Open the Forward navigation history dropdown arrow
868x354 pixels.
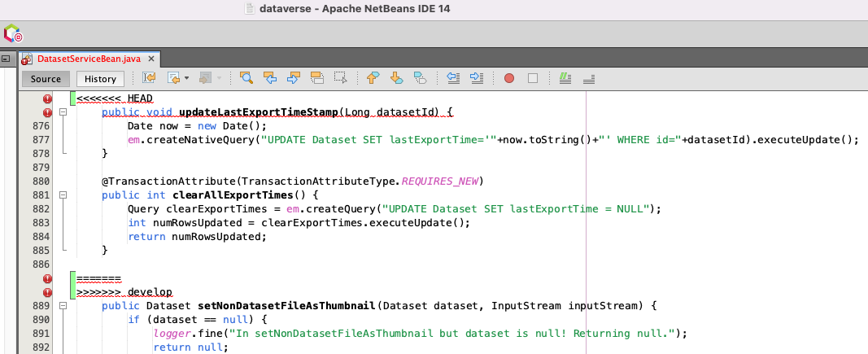(219, 78)
